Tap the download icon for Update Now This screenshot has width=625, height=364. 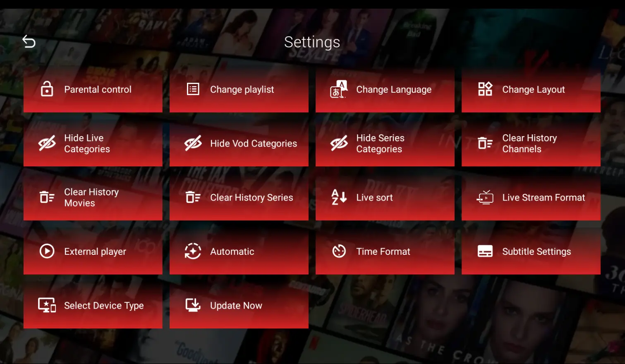click(x=193, y=305)
